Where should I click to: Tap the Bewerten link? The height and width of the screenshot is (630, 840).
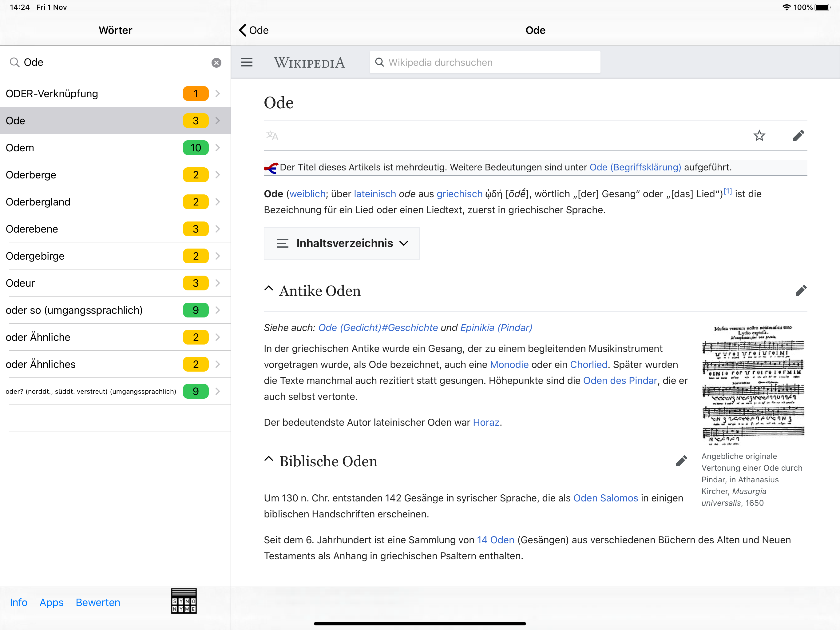coord(98,602)
